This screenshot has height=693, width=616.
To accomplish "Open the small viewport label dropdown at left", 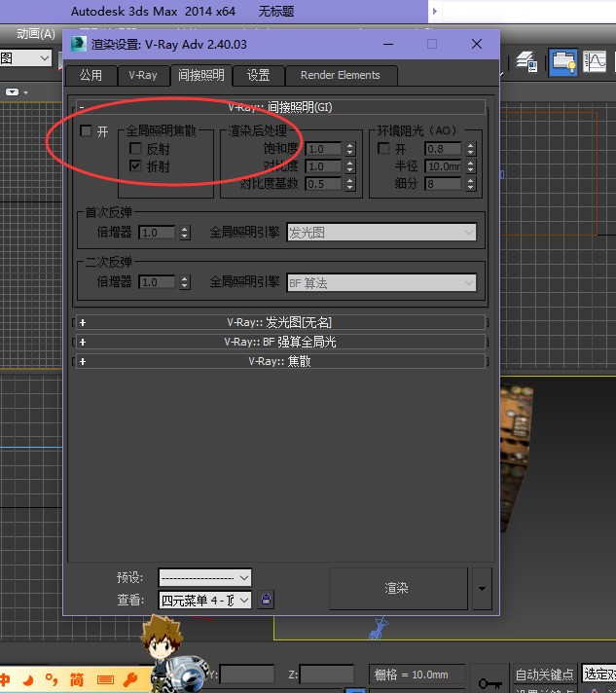I will [17, 91].
